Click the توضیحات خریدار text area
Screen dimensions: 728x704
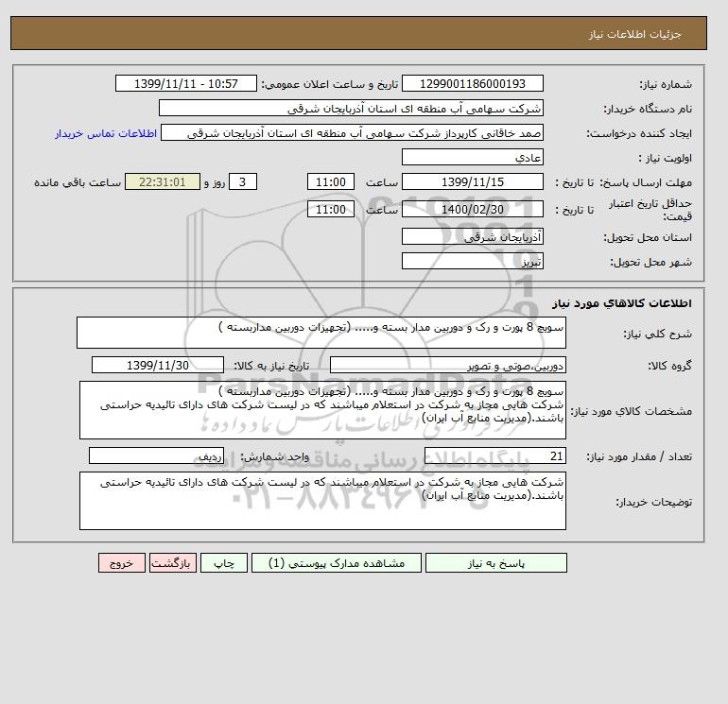point(322,501)
